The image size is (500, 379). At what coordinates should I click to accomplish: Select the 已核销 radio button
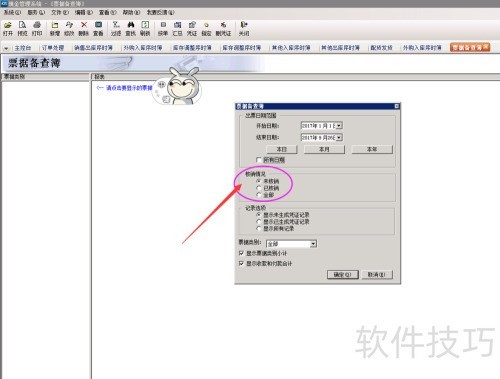258,188
